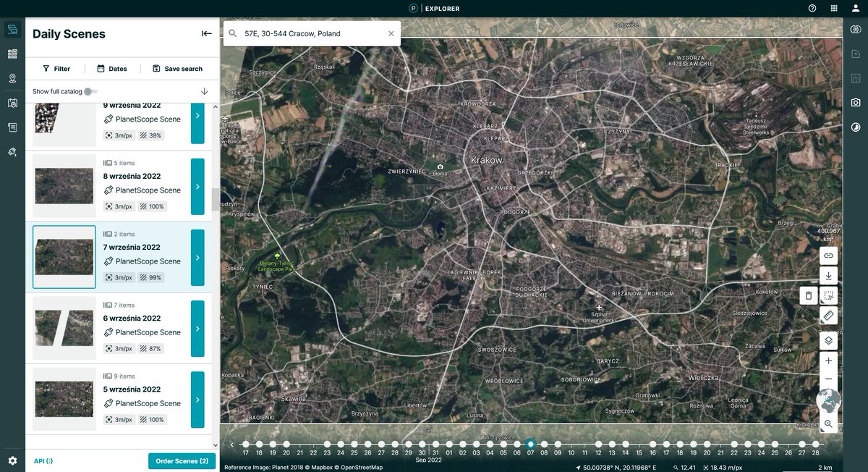
Task: Select the ruler measure tool
Action: [829, 316]
